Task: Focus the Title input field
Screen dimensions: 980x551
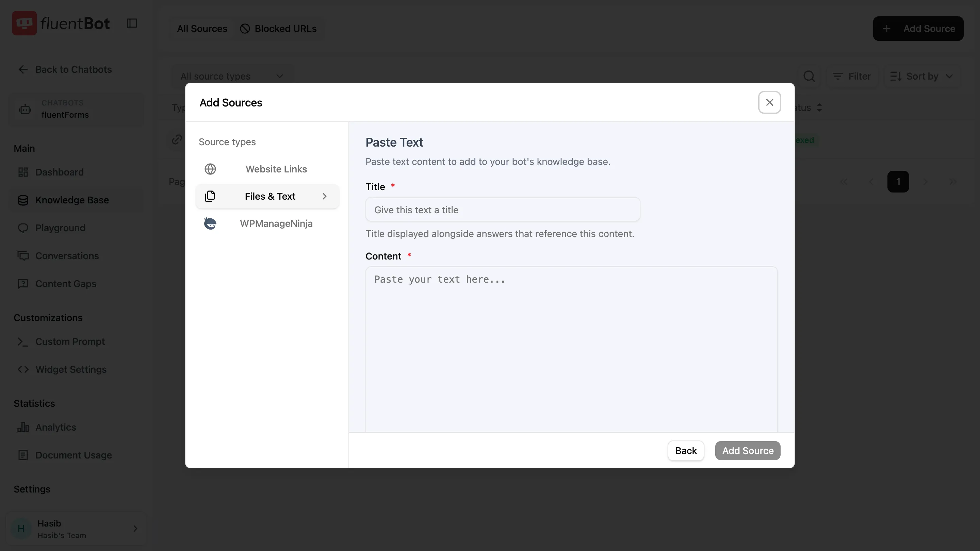Action: coord(503,210)
